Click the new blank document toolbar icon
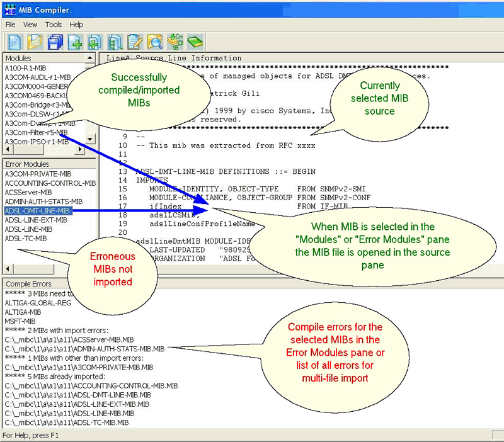The image size is (504, 442). click(14, 42)
